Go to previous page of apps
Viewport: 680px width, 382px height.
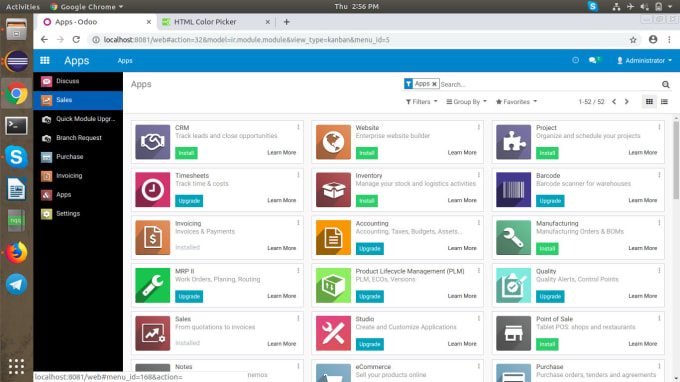(614, 101)
